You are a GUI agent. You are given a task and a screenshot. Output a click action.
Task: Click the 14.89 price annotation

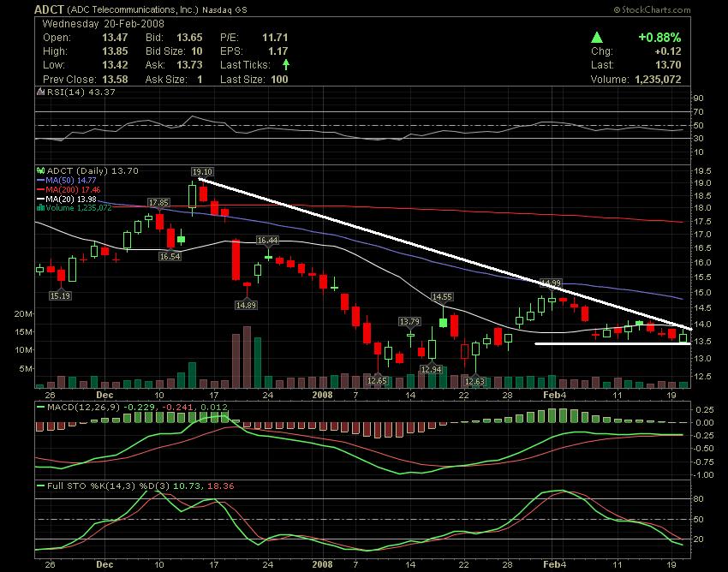coord(246,305)
